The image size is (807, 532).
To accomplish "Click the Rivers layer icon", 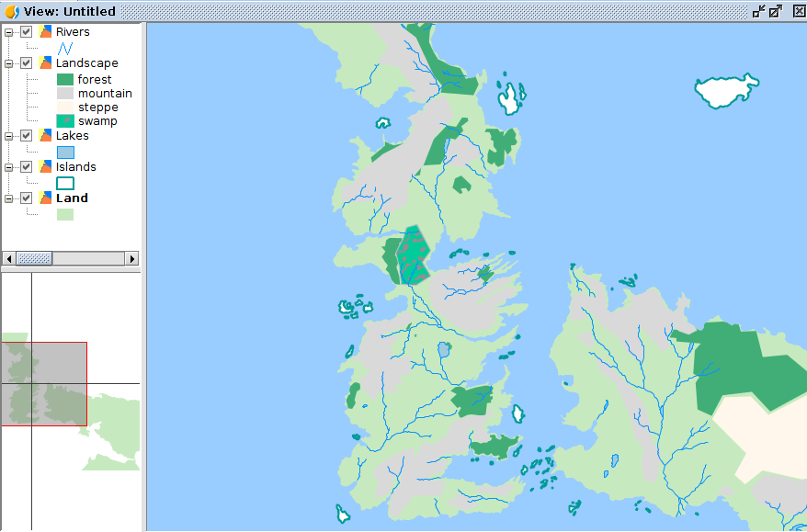I will (x=46, y=32).
